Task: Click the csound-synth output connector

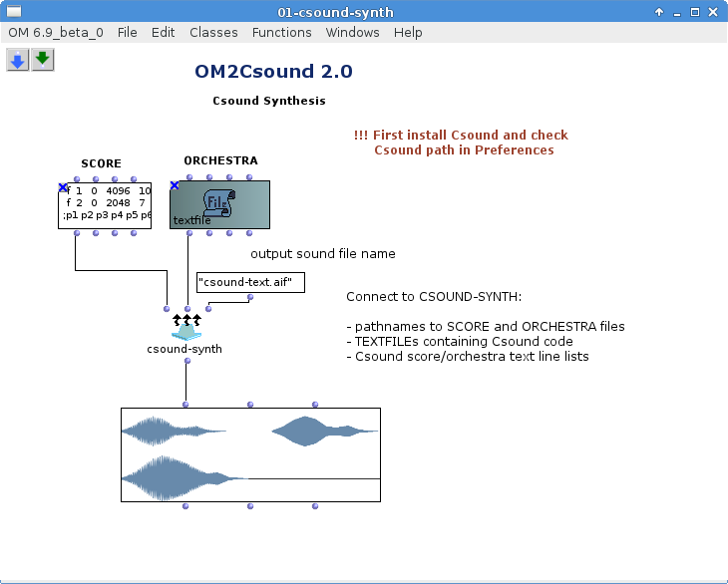Action: coord(187,361)
